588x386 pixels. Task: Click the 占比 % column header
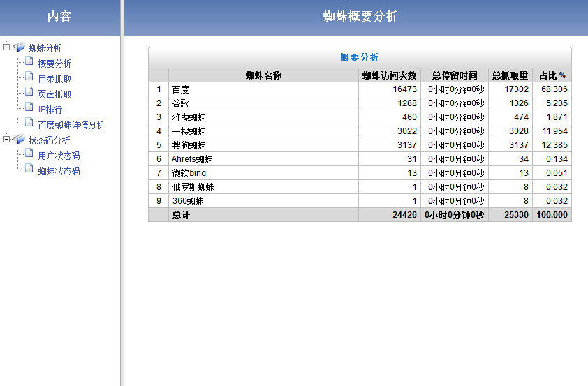pyautogui.click(x=552, y=75)
